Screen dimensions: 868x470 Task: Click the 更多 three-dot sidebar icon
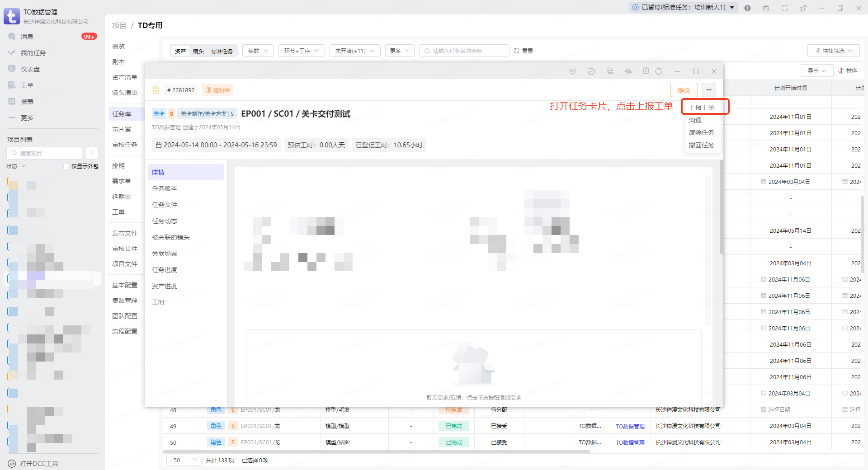click(x=12, y=118)
